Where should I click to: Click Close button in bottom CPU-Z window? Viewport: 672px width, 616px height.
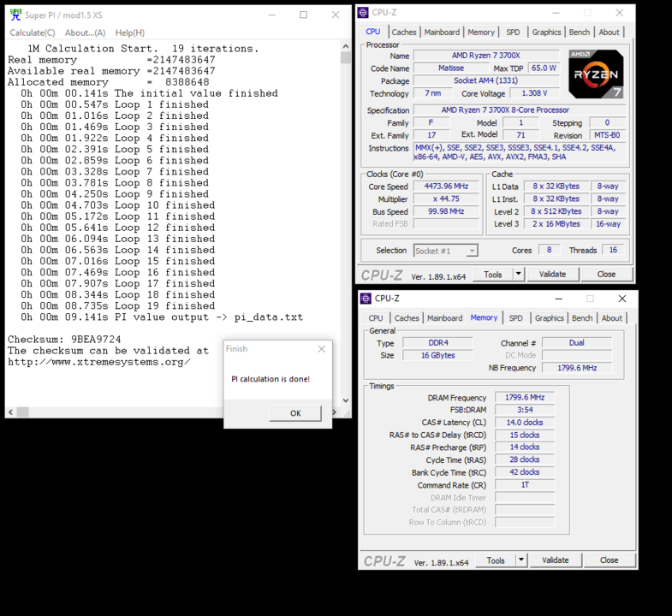pyautogui.click(x=609, y=560)
